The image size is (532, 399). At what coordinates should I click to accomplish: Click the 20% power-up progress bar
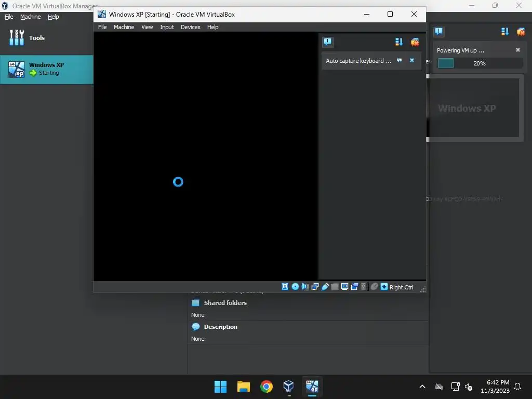[x=480, y=63]
